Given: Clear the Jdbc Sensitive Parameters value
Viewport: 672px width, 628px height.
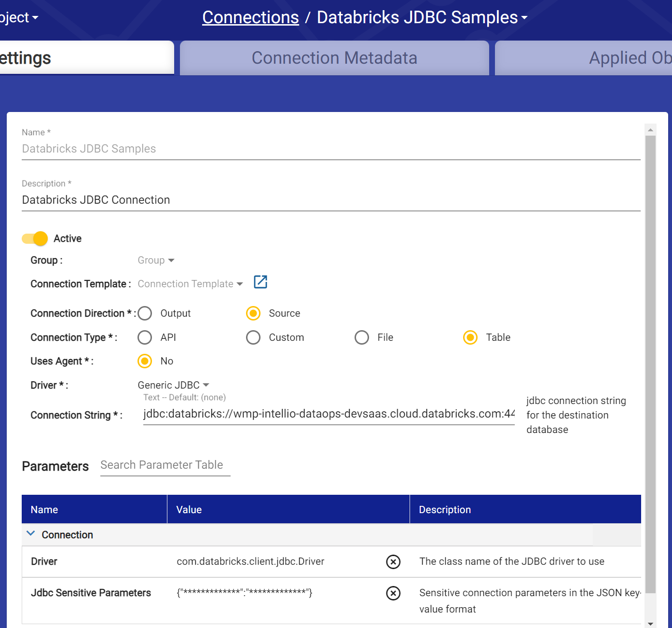Looking at the screenshot, I should click(393, 593).
